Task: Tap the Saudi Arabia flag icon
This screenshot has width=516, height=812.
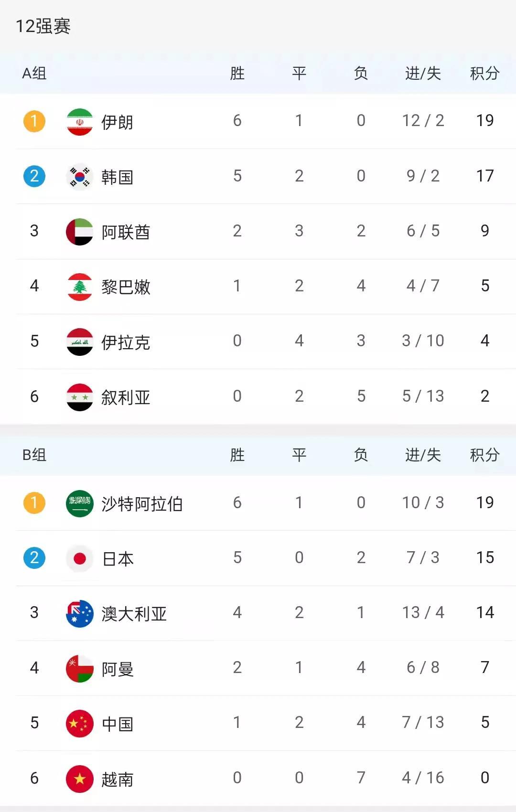Action: [x=79, y=503]
